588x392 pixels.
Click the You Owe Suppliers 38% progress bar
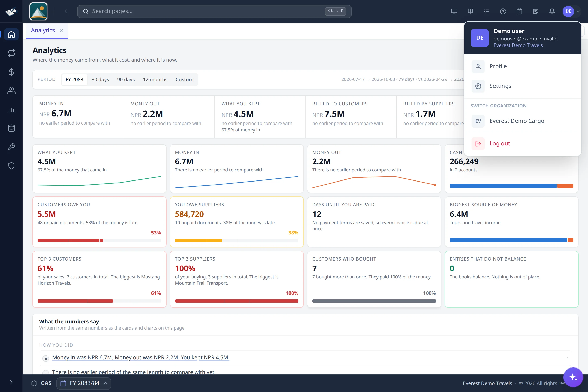click(x=236, y=241)
